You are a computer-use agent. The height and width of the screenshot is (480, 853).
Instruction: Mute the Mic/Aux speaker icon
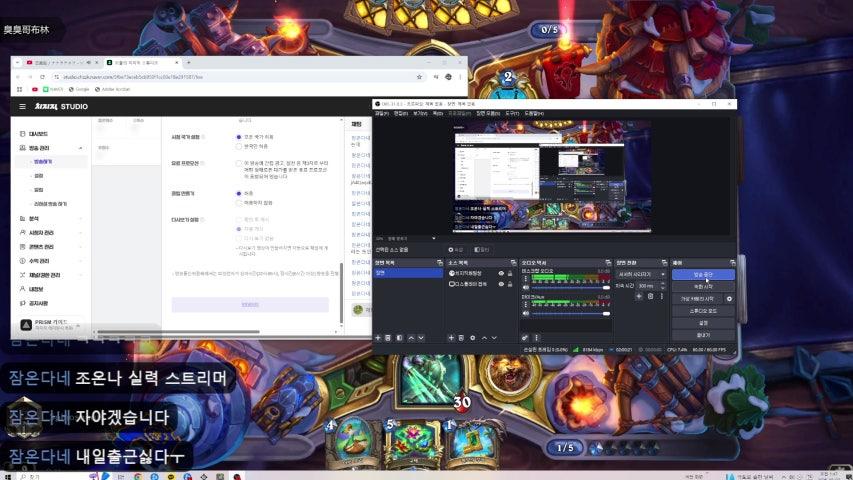[526, 313]
